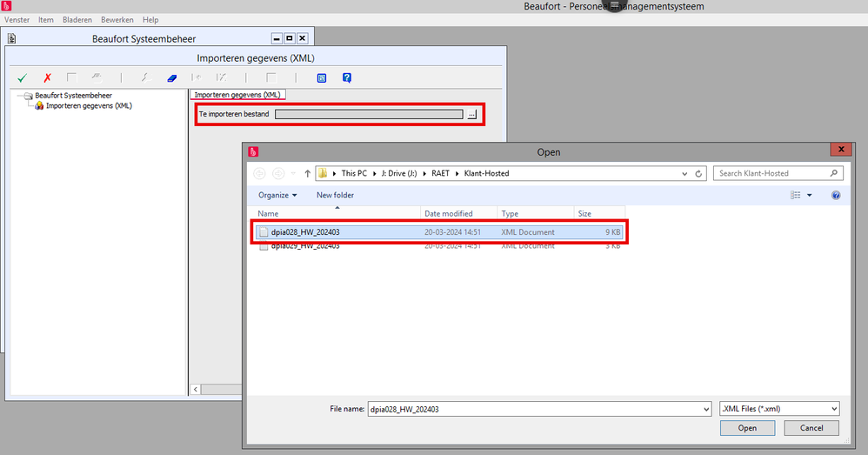Select the greyed wrench toolbar icon
The width and height of the screenshot is (868, 455).
tap(146, 78)
